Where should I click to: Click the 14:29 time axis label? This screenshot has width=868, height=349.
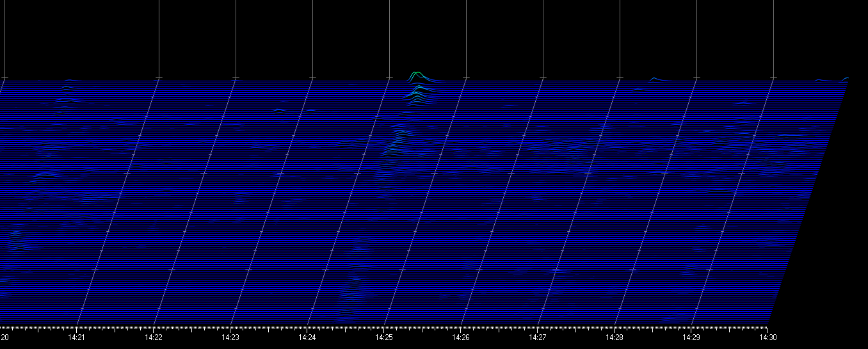pos(691,337)
